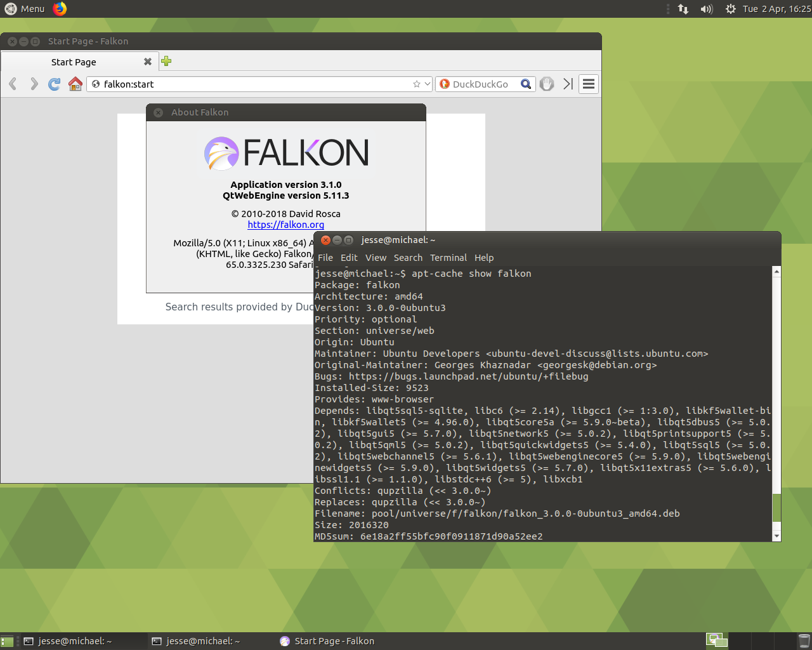Image resolution: width=812 pixels, height=650 pixels.
Task: Go forward using Falkon's forward arrow
Action: pyautogui.click(x=34, y=84)
